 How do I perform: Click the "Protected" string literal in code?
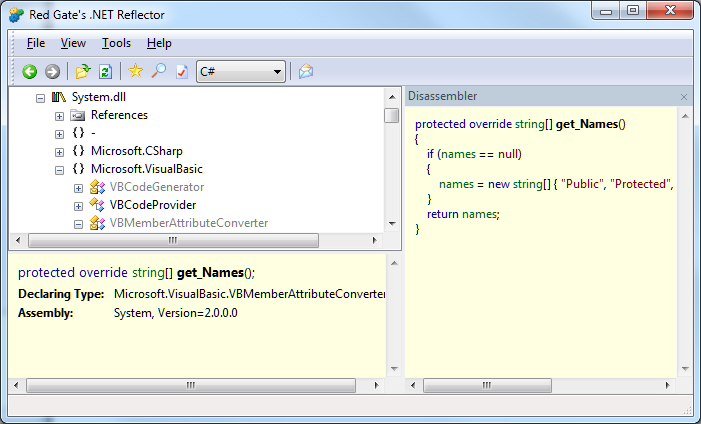coord(640,184)
